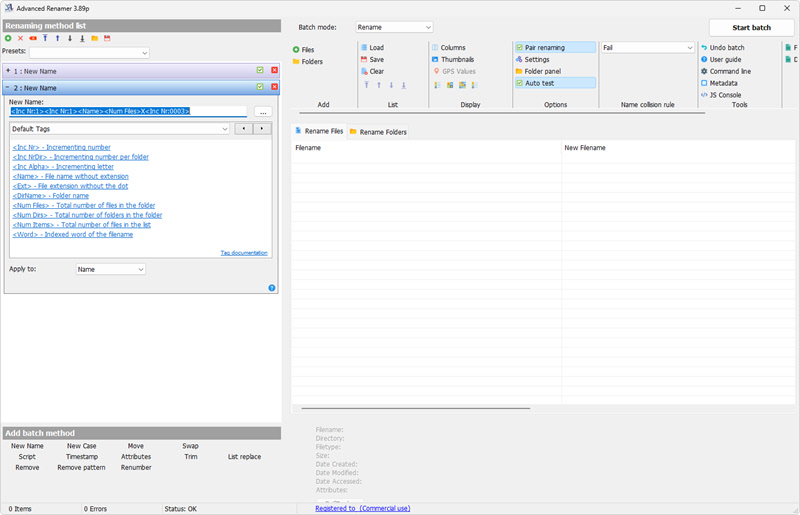
Task: Move method down arrow in method toolbar
Action: click(70, 38)
